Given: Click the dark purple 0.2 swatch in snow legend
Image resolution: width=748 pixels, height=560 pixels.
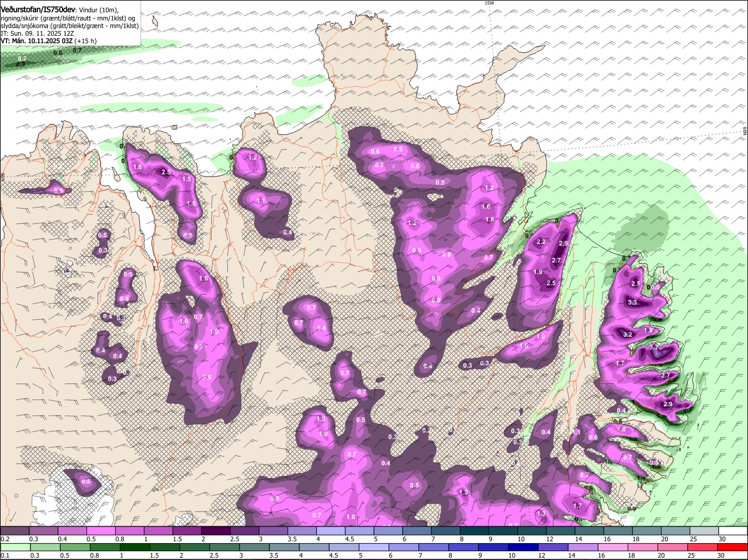Looking at the screenshot, I should [15, 531].
